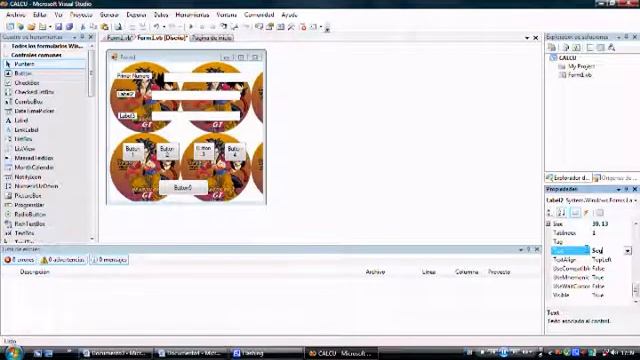
Task: Select the ListView control in toolbox
Action: pyautogui.click(x=44, y=149)
